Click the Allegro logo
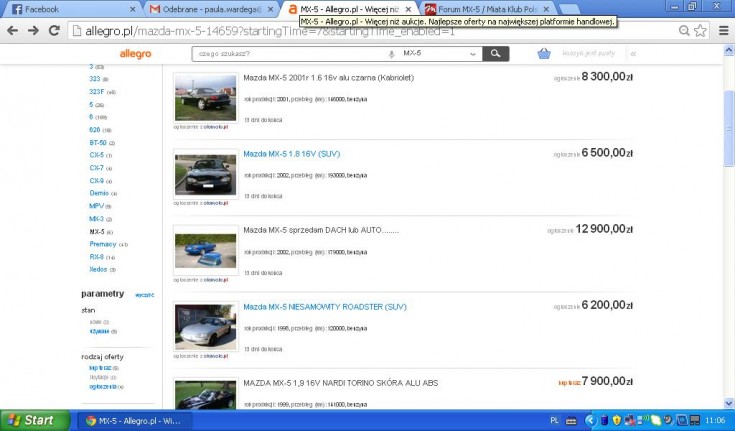The height and width of the screenshot is (431, 735). click(135, 54)
